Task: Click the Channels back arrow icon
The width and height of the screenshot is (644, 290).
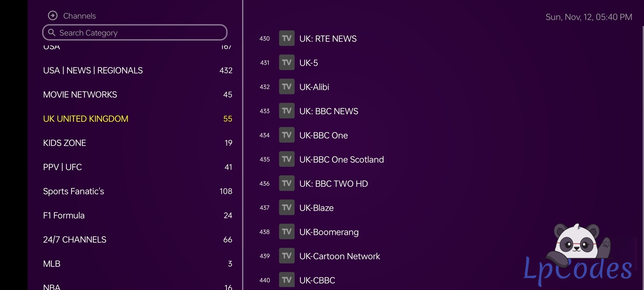Action: [53, 16]
